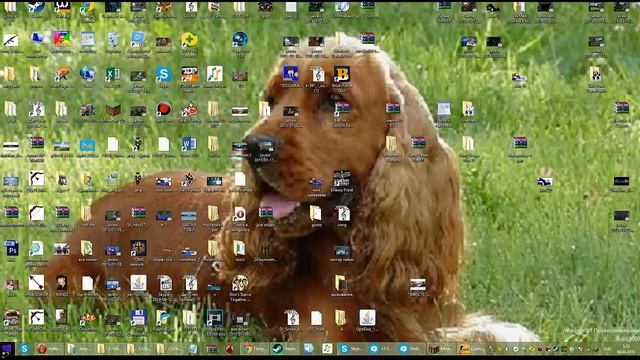Open the NBSC video thumbnail
The width and height of the screenshot is (640, 360).
click(418, 284)
